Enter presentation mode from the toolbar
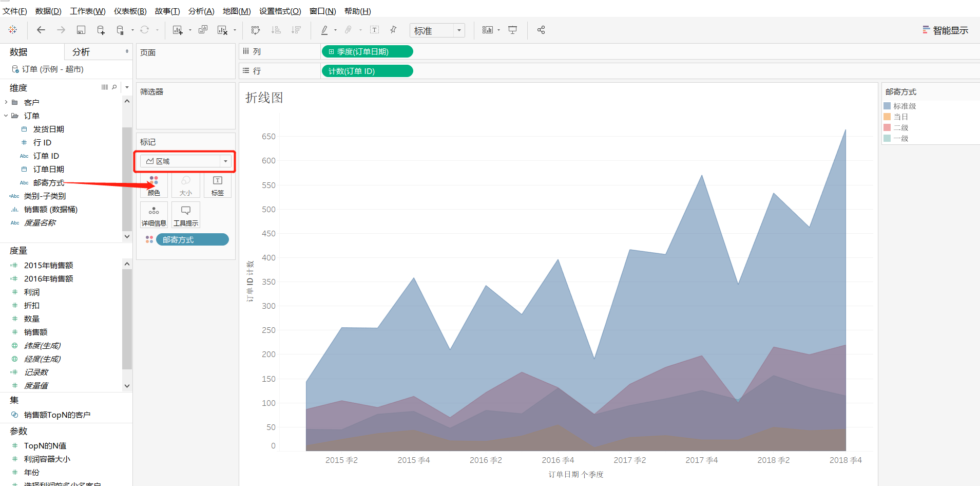The height and width of the screenshot is (486, 980). click(512, 30)
